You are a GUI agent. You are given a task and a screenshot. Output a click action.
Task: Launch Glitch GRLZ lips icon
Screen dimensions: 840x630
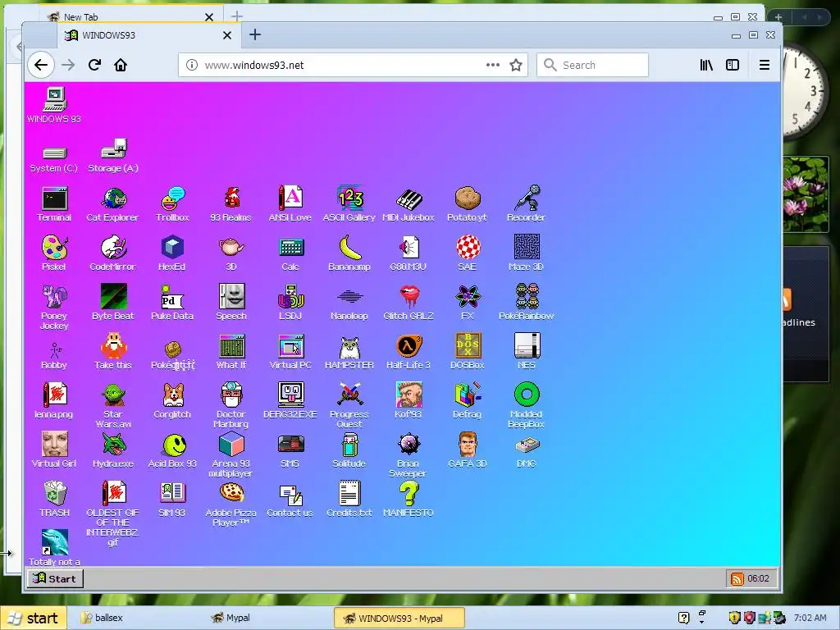click(x=409, y=302)
